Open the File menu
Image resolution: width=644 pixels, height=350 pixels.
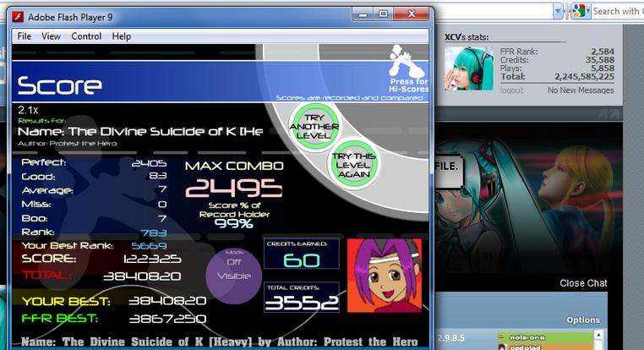pyautogui.click(x=25, y=36)
